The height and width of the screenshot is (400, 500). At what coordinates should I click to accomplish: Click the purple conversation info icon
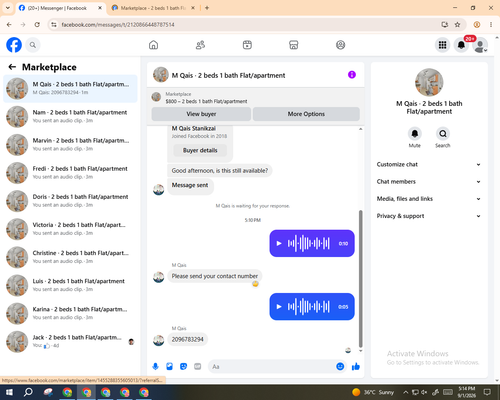(352, 75)
